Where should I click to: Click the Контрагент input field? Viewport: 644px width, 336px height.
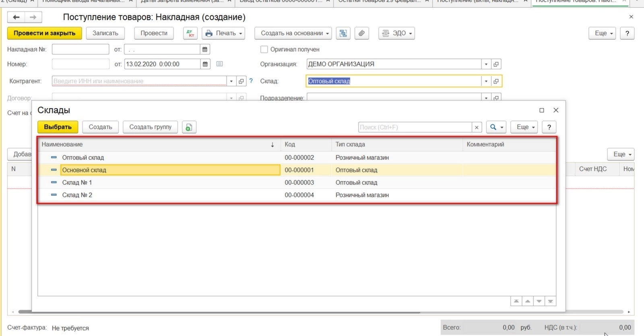pos(139,81)
